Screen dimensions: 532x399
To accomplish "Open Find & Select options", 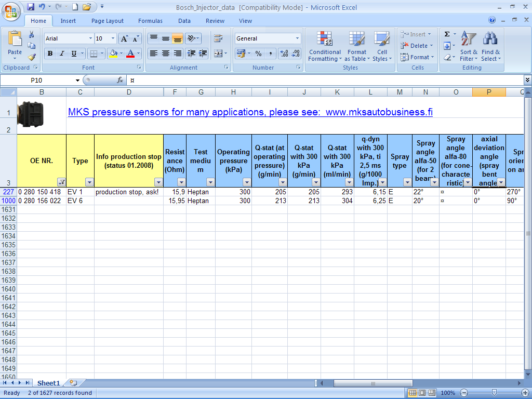I will [490, 46].
